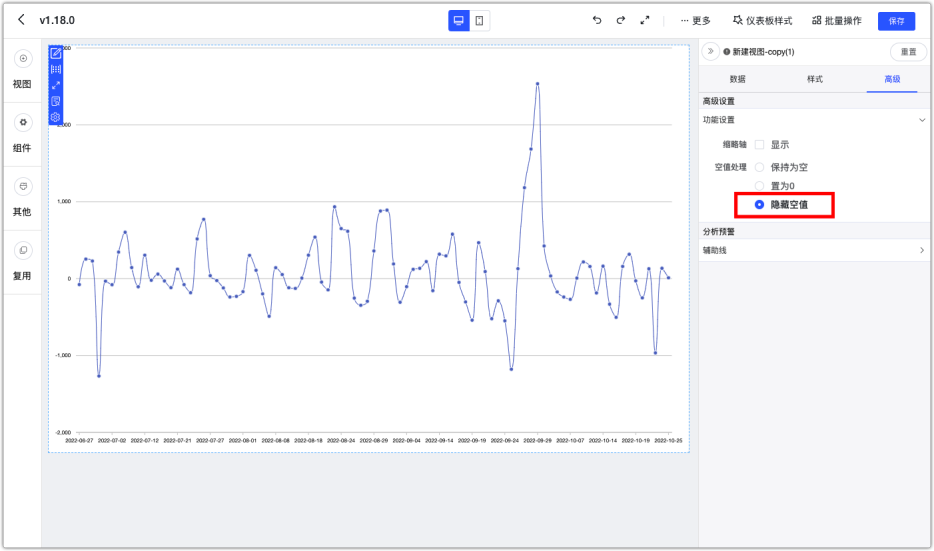The height and width of the screenshot is (551, 934).
Task: Click the redo arrow icon
Action: (x=620, y=20)
